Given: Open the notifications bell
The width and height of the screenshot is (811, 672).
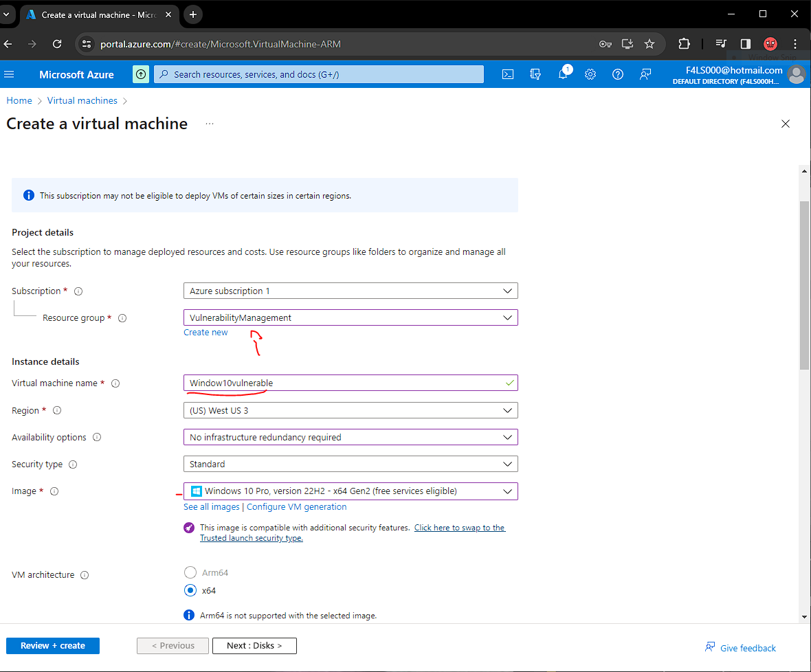Looking at the screenshot, I should (563, 74).
